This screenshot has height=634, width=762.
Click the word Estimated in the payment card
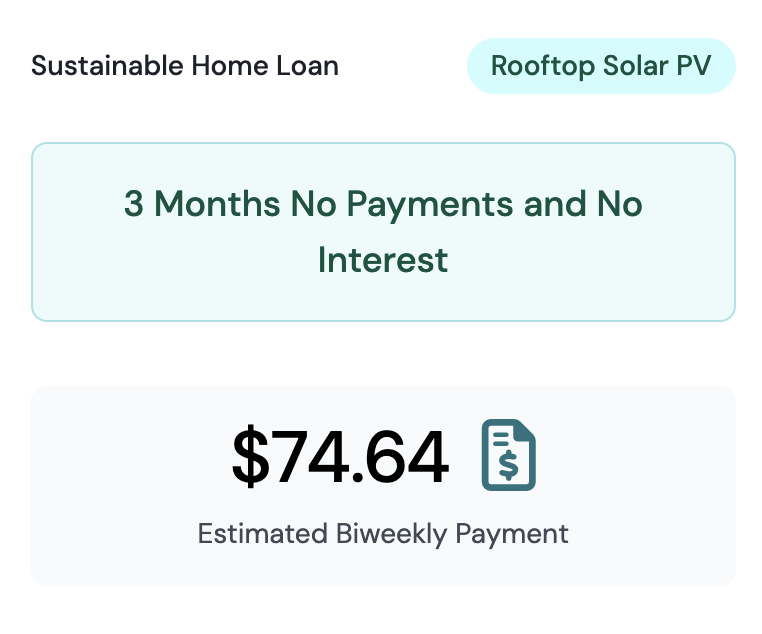(262, 533)
